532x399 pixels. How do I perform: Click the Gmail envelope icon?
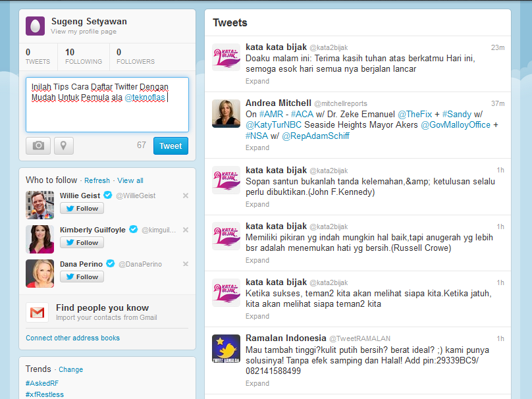coord(37,312)
